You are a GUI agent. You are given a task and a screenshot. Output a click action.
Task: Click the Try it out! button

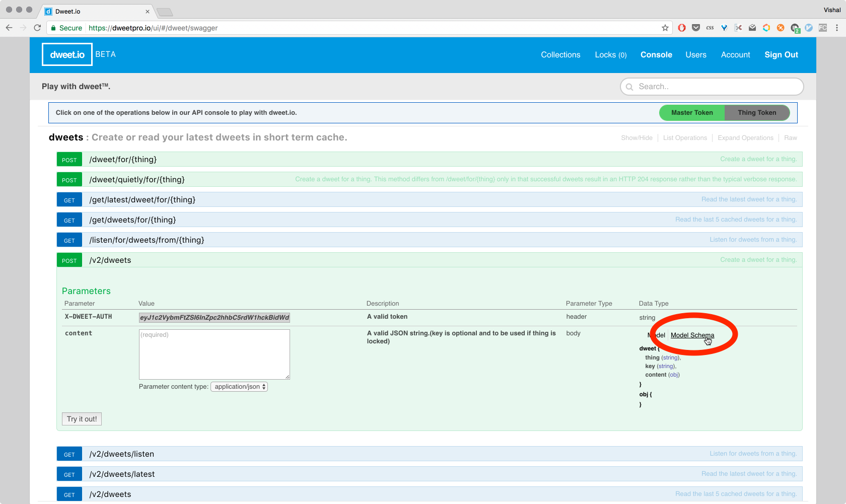pos(82,419)
